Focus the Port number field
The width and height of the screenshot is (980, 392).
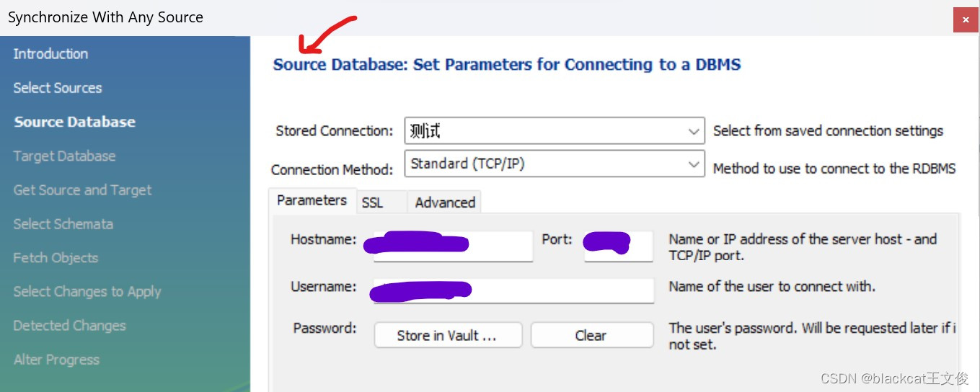pyautogui.click(x=618, y=245)
